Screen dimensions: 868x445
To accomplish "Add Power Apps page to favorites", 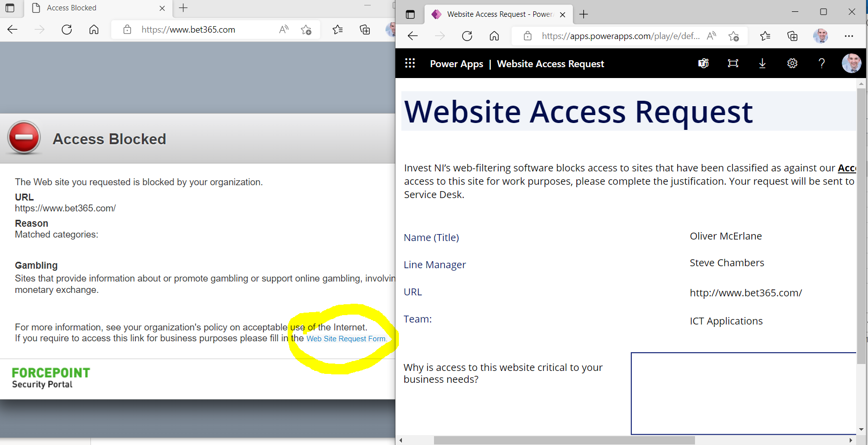I will click(x=734, y=36).
